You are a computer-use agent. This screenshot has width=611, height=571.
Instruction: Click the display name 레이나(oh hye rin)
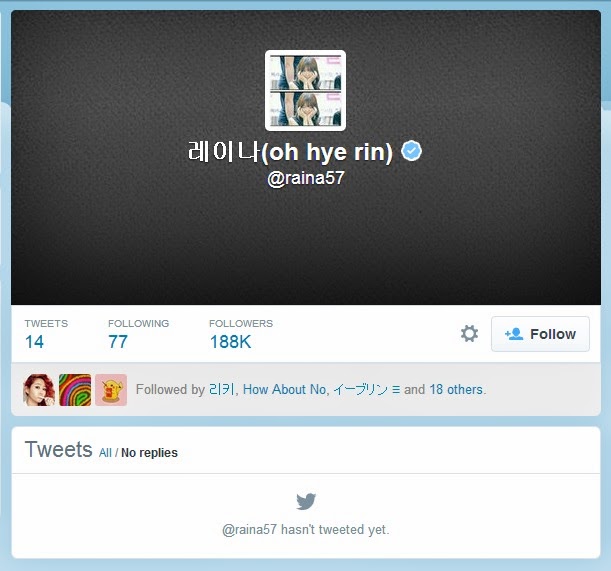290,152
